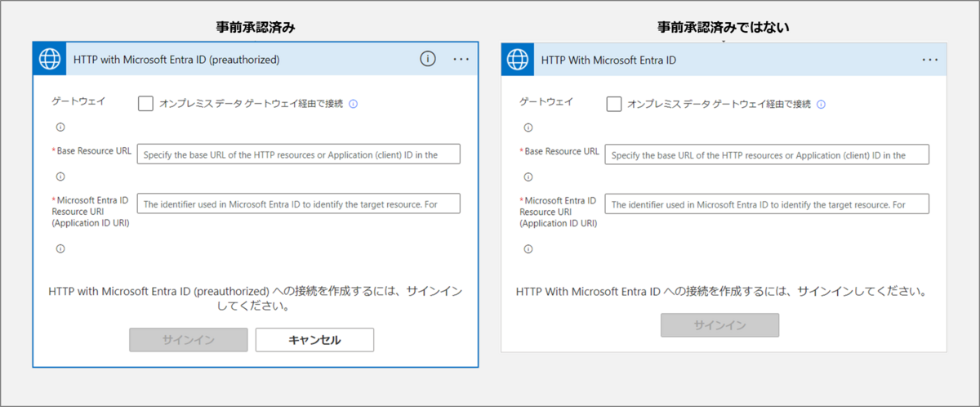
Task: Click info icon under Application ID URI in preauthorized card
Action: click(x=60, y=248)
